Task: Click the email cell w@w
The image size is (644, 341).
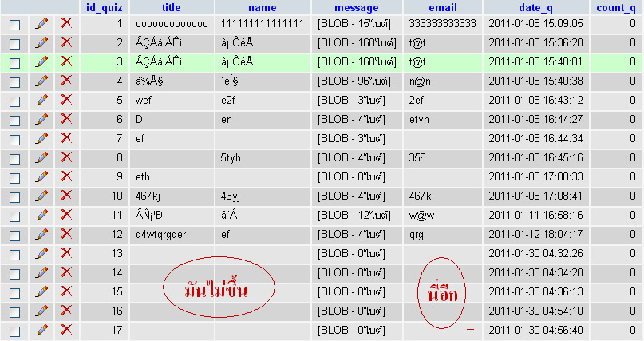Action: point(422,216)
